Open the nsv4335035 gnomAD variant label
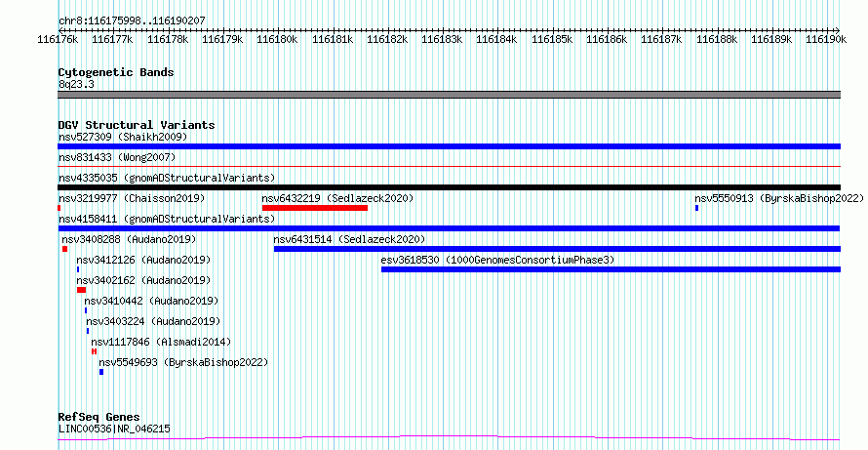868x450 pixels. click(x=167, y=178)
